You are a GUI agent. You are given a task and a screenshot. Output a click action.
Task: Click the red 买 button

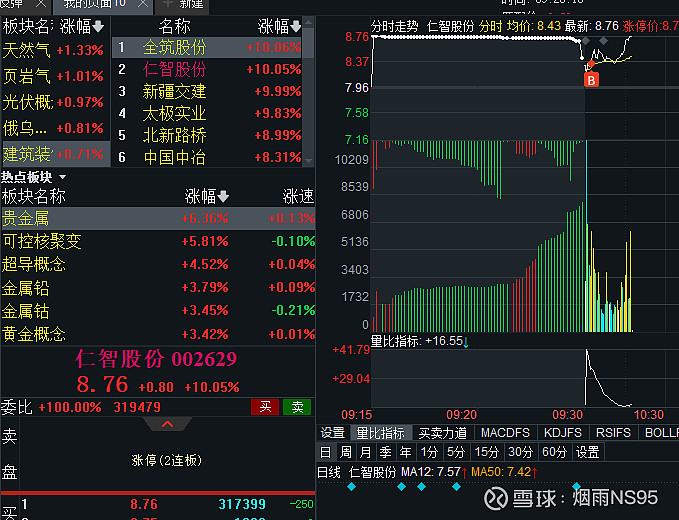265,407
